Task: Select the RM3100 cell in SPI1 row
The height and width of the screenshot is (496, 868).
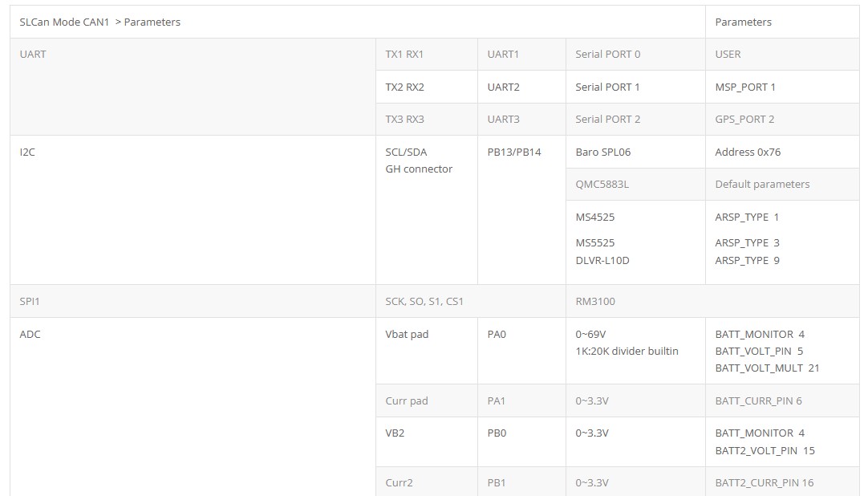Action: click(x=712, y=302)
